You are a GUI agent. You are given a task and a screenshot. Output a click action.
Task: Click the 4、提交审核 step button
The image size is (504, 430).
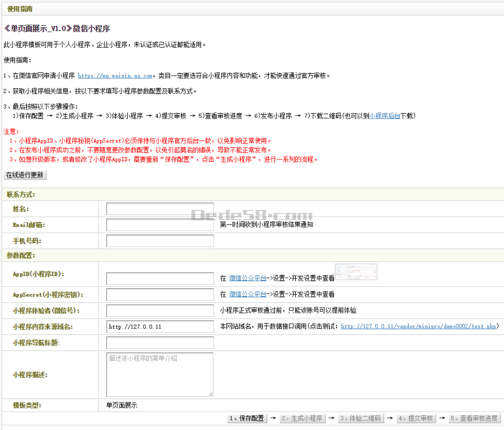[x=416, y=418]
